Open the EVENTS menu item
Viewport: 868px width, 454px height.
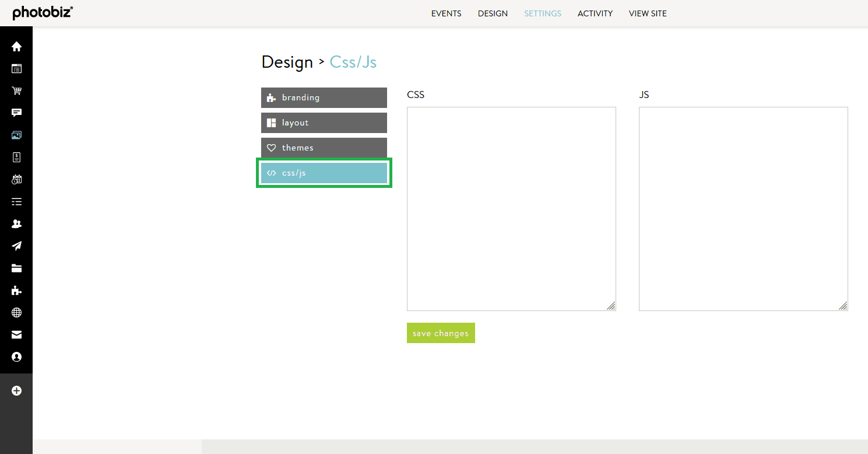[446, 13]
